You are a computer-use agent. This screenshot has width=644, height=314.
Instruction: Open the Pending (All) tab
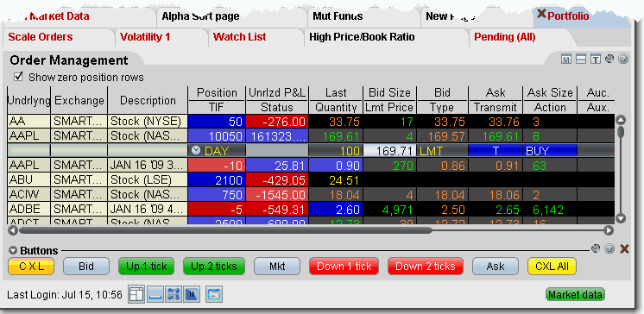point(505,37)
